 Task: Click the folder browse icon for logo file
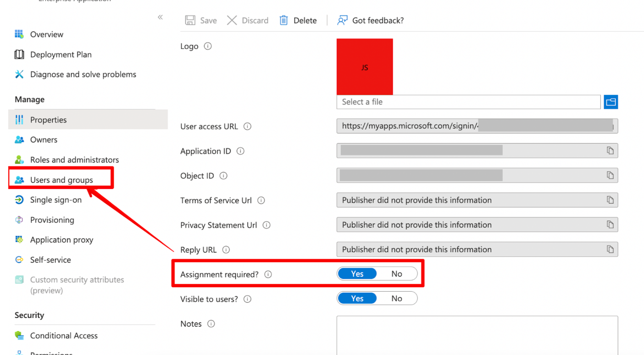pos(611,102)
